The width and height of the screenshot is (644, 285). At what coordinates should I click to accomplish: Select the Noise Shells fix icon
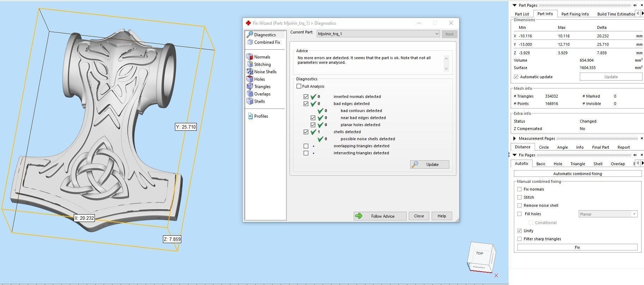coord(250,72)
